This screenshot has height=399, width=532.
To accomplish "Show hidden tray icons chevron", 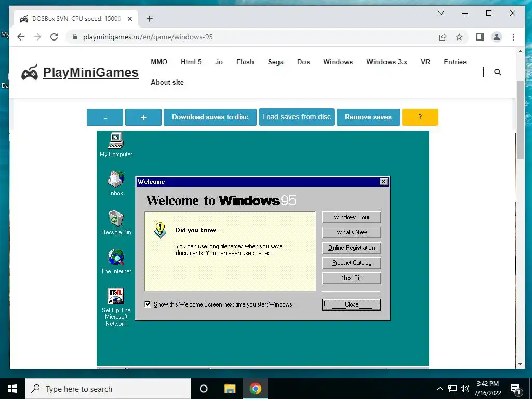I will (x=440, y=389).
